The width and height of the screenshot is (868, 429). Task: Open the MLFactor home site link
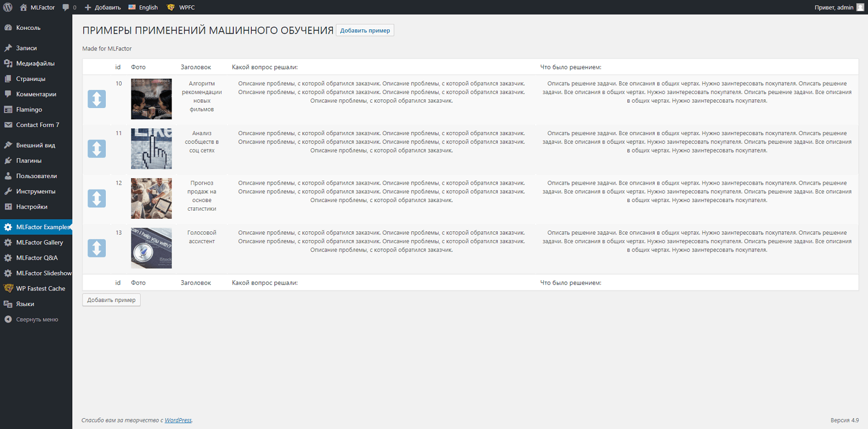pos(37,7)
